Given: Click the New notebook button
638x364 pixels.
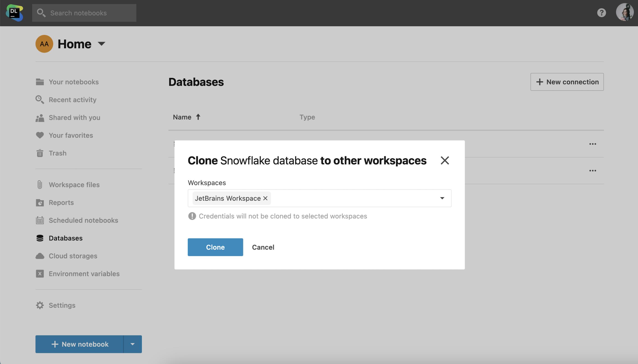Looking at the screenshot, I should point(80,344).
